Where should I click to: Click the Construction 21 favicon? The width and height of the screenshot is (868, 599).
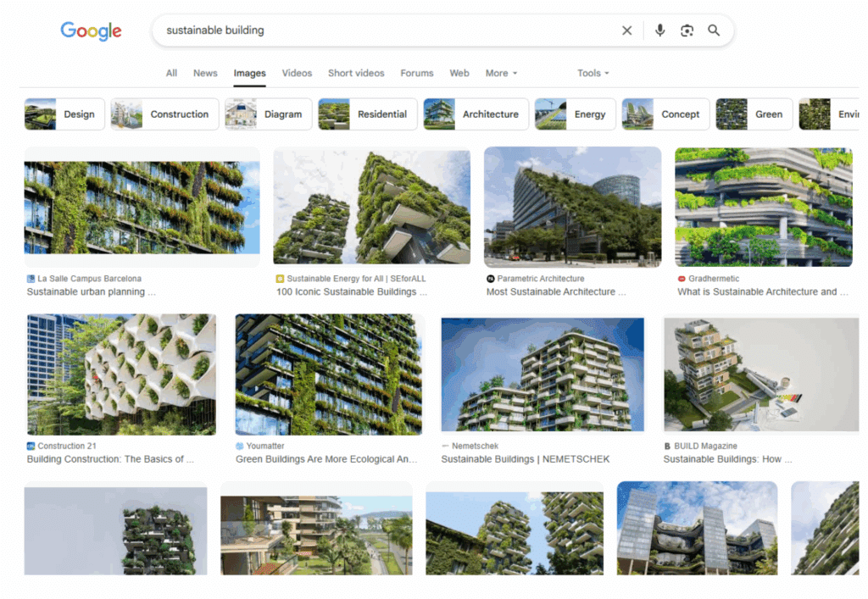tap(31, 446)
